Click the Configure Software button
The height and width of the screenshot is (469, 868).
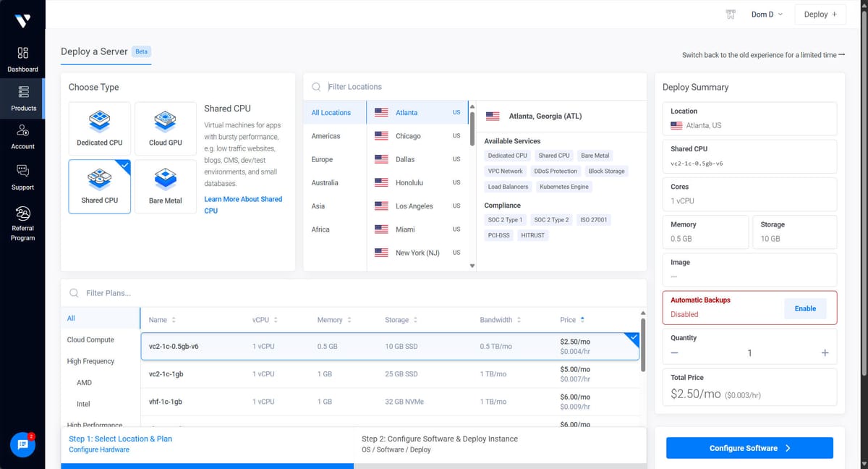[x=749, y=447]
